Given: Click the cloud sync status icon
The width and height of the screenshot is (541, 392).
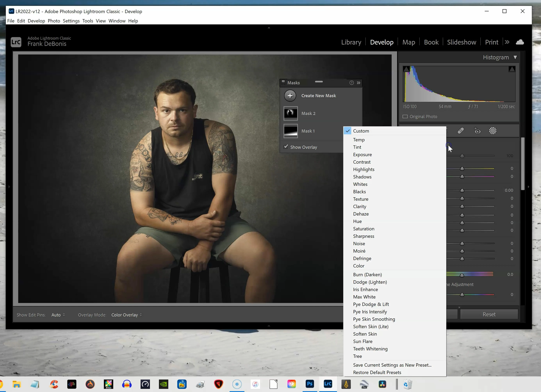Looking at the screenshot, I should [520, 42].
